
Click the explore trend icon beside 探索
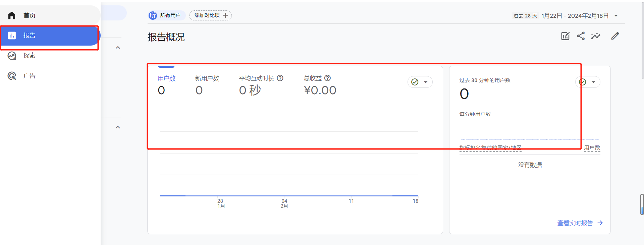pyautogui.click(x=12, y=56)
